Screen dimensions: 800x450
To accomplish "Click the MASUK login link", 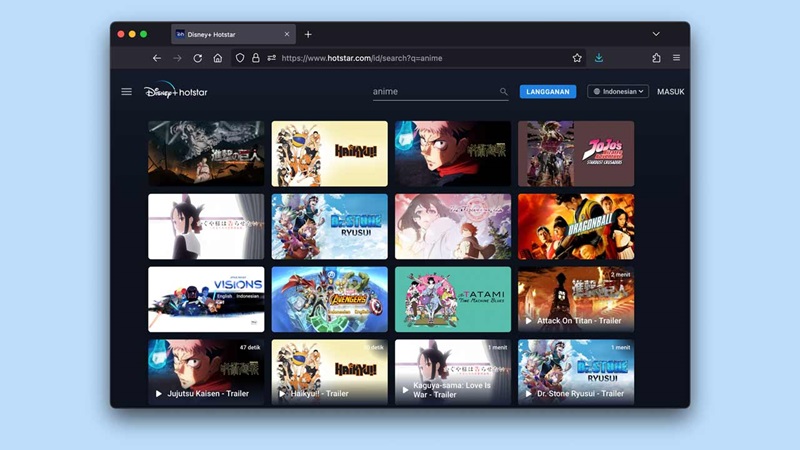I will point(670,92).
